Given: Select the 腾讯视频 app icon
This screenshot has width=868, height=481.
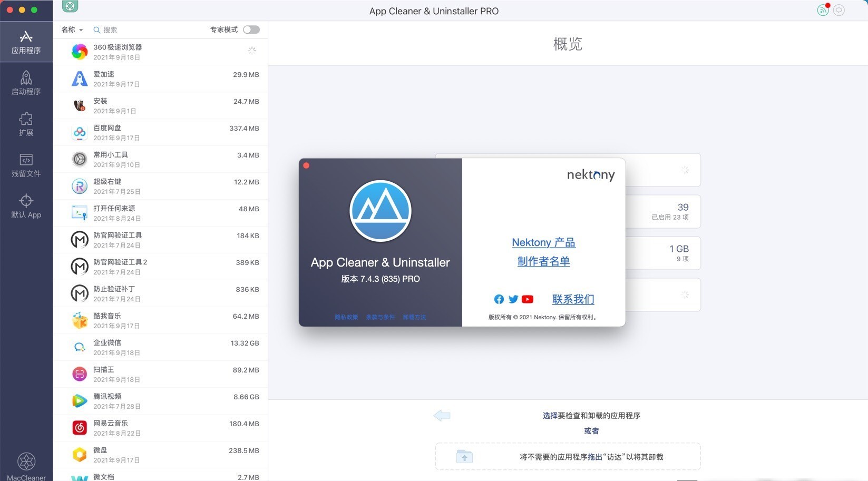Looking at the screenshot, I should [80, 401].
